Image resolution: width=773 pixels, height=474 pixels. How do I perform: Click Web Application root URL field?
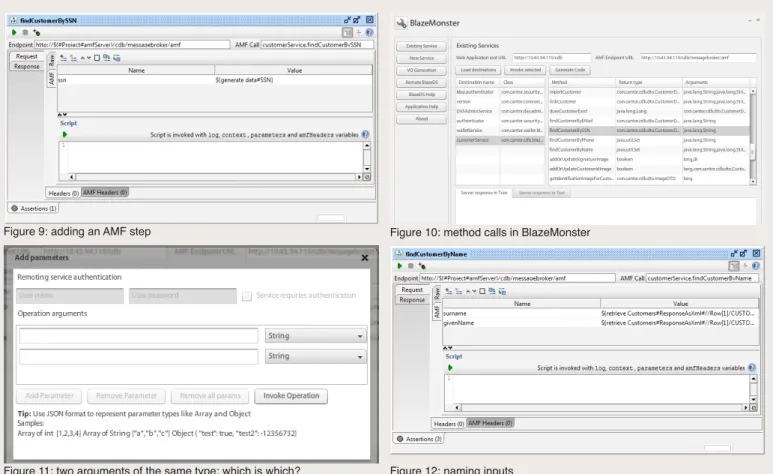tap(551, 58)
